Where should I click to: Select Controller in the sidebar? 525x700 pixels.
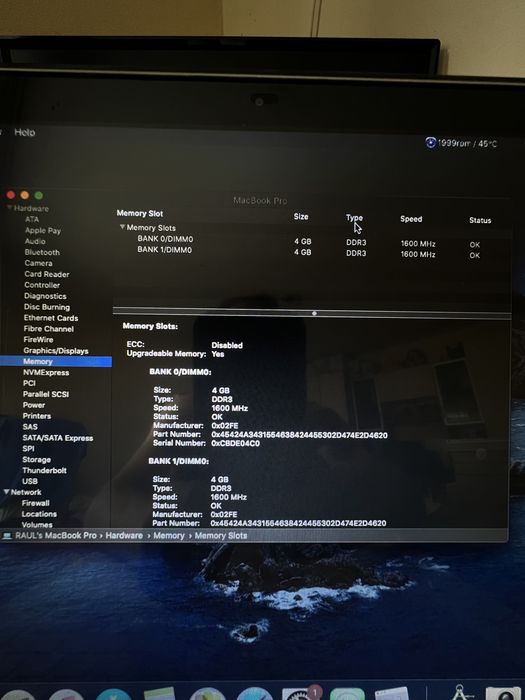42,285
